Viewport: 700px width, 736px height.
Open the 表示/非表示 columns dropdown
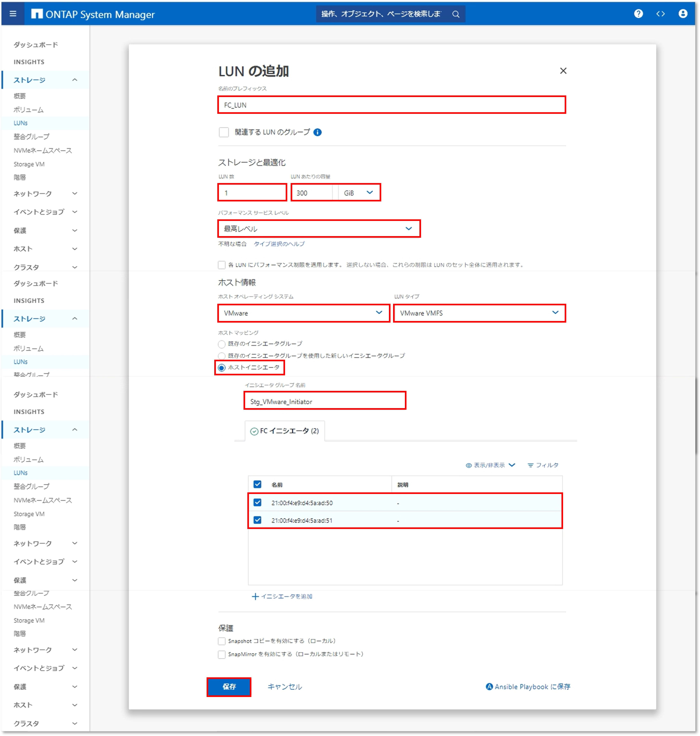pyautogui.click(x=490, y=465)
